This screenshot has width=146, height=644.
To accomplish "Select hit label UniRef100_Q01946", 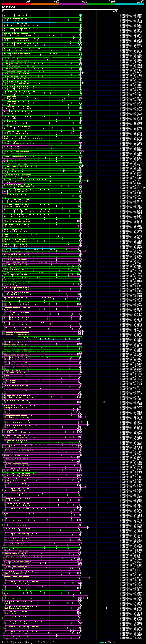I will [x=131, y=442].
